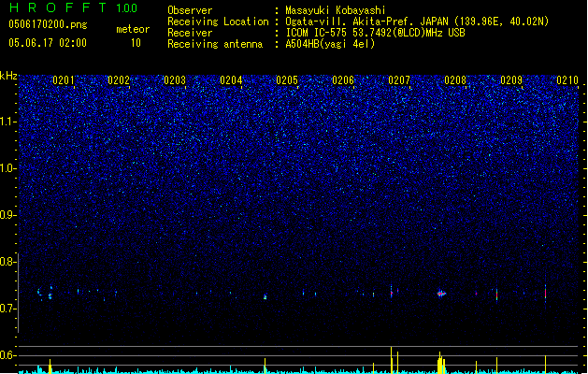Click the date stamp 05.06.17 02:00

click(x=48, y=43)
